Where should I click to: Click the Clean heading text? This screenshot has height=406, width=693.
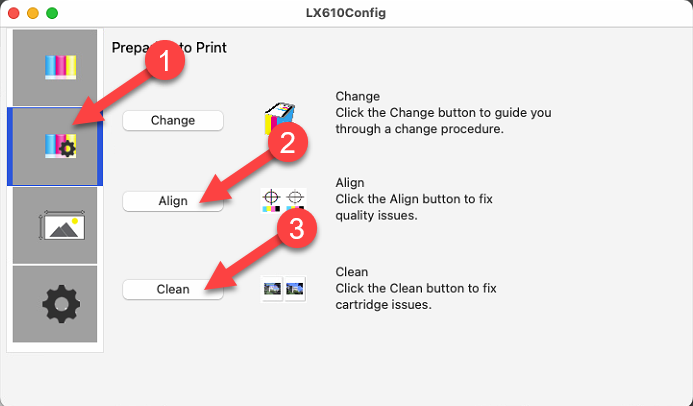point(351,272)
